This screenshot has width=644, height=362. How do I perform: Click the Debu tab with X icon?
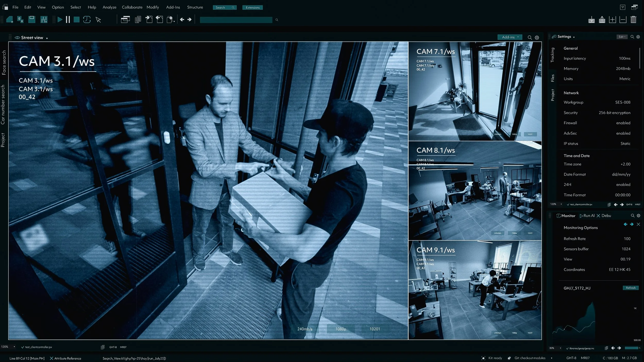(604, 216)
